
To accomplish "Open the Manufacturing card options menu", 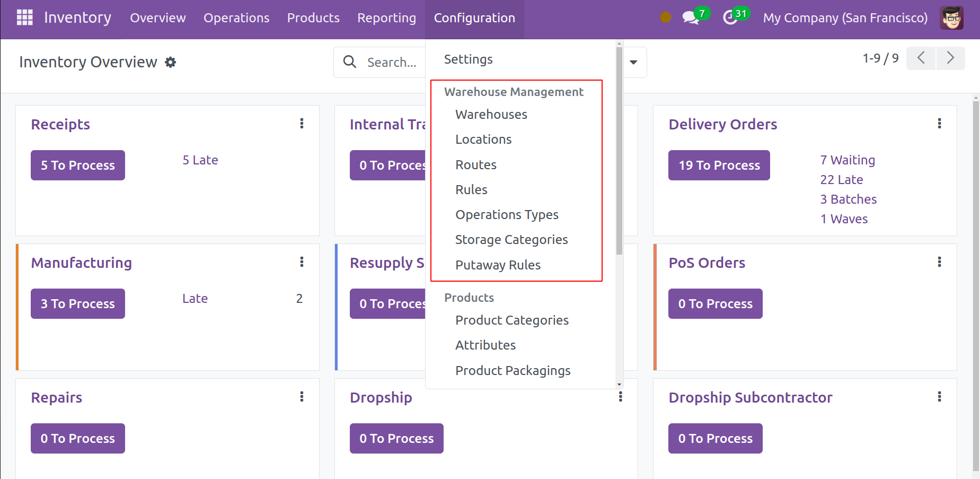I will [x=302, y=262].
